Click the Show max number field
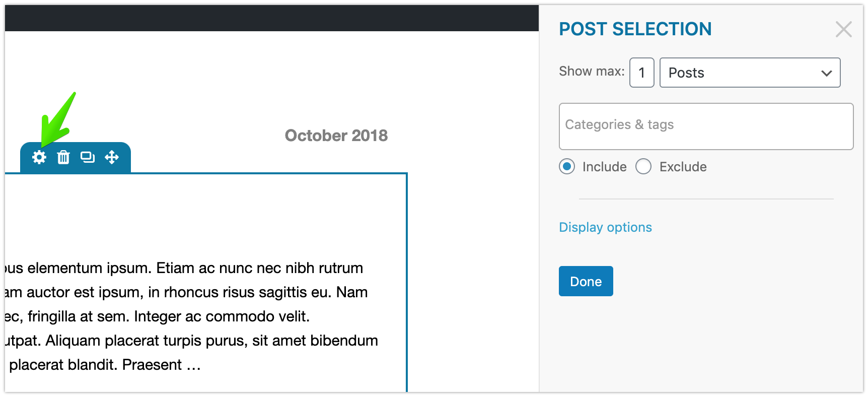This screenshot has height=397, width=868. click(x=641, y=73)
